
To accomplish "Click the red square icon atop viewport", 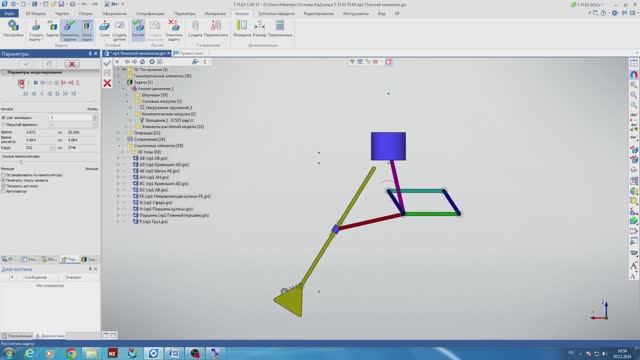I will (388, 62).
